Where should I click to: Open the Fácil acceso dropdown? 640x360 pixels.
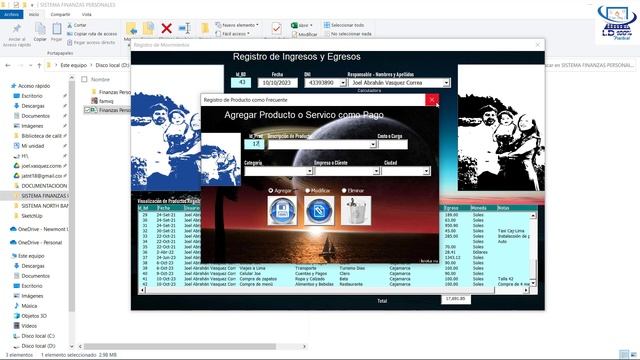[x=232, y=34]
